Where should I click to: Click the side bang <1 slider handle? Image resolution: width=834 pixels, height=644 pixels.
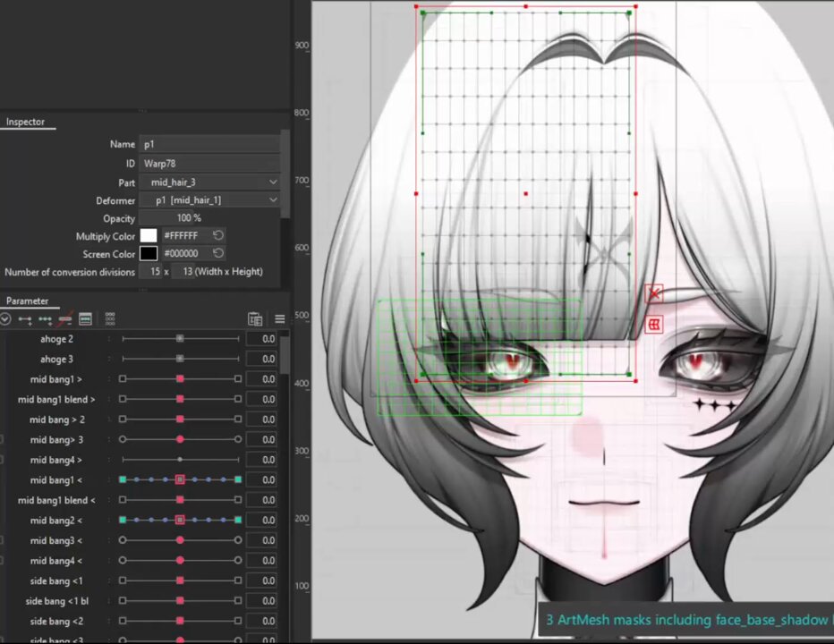tap(180, 580)
